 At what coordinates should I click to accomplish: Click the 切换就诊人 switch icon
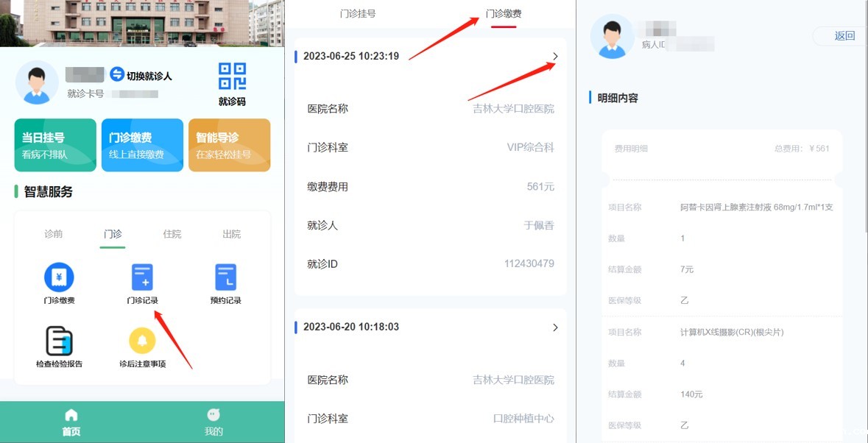(117, 75)
